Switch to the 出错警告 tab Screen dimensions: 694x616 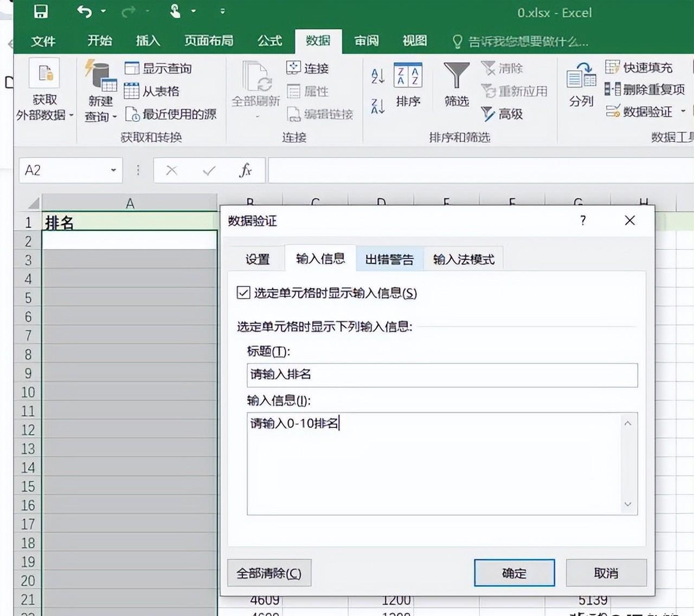[x=389, y=260]
